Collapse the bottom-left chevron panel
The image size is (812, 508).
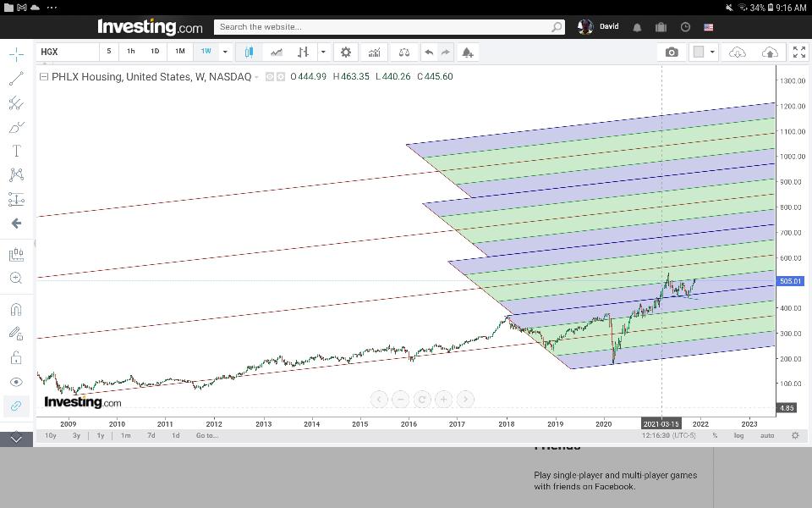click(16, 439)
